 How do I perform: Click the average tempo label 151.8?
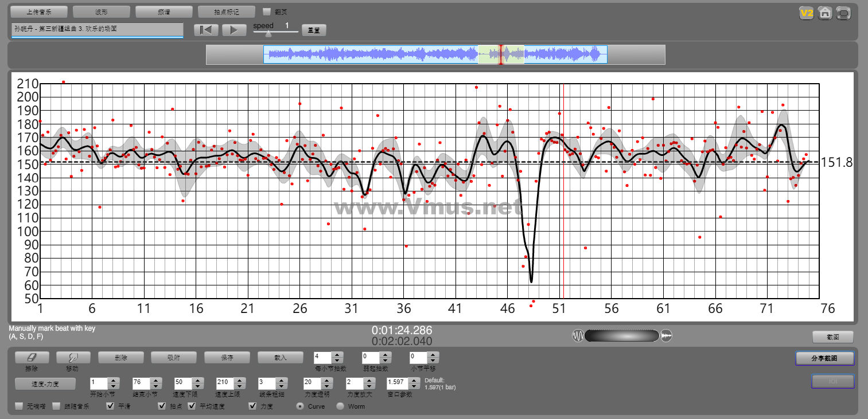pos(836,163)
